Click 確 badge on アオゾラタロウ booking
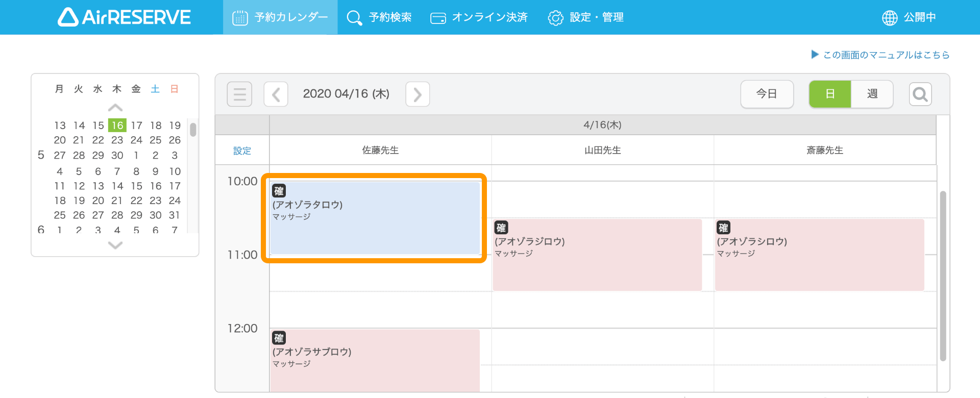Viewport: 980px width, 398px height. [279, 191]
